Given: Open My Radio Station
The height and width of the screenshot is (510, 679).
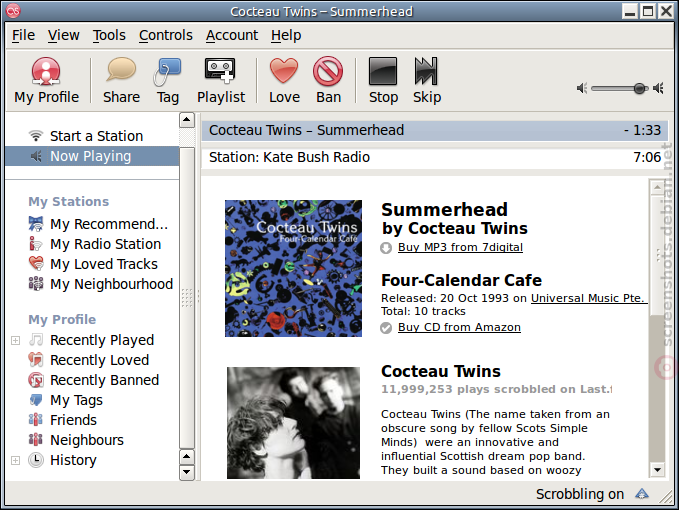Looking at the screenshot, I should tap(95, 244).
